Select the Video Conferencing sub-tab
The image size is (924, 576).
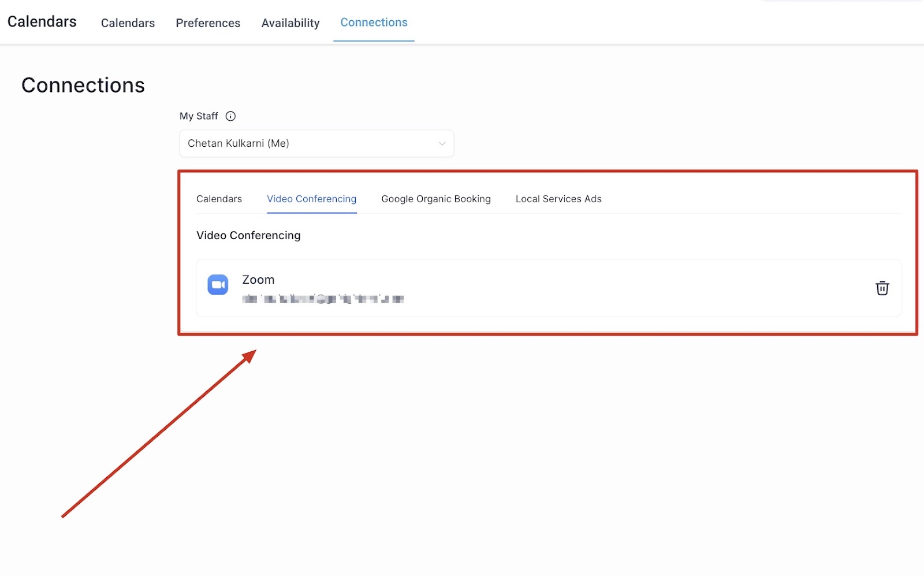point(312,199)
